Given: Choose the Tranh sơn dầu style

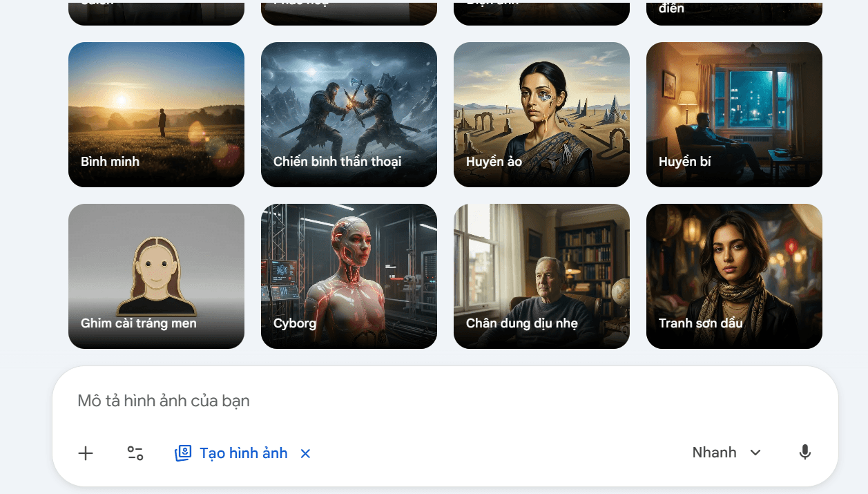Looking at the screenshot, I should click(734, 276).
